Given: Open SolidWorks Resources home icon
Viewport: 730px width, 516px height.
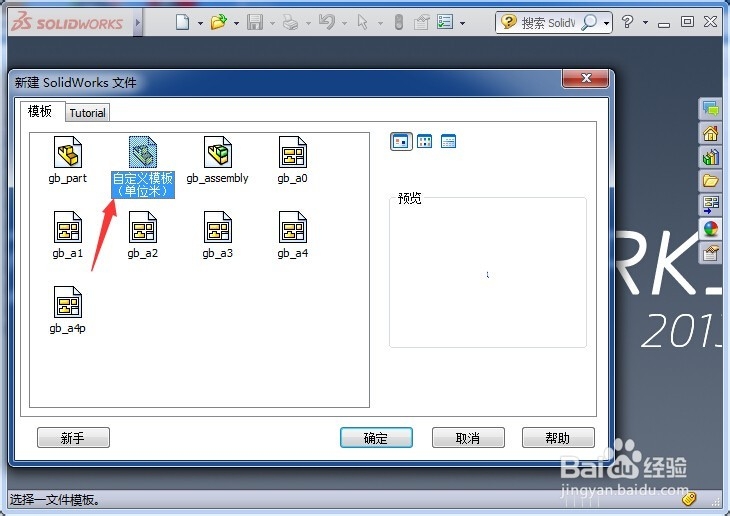Looking at the screenshot, I should pos(710,134).
